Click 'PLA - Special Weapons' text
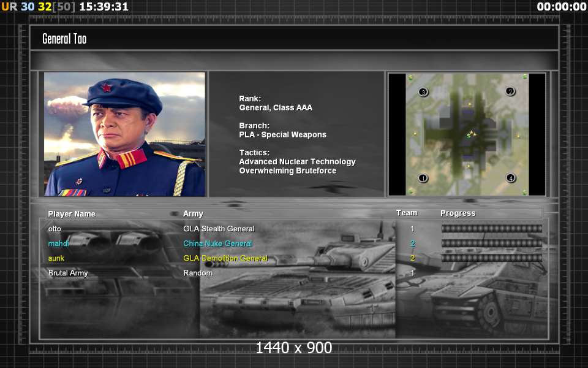588x368 pixels. [283, 135]
